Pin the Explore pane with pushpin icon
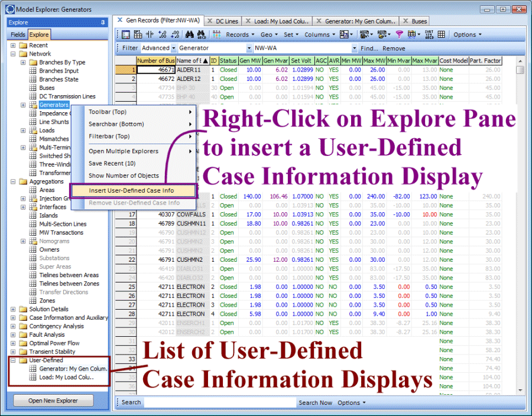The width and height of the screenshot is (532, 416). (103, 22)
